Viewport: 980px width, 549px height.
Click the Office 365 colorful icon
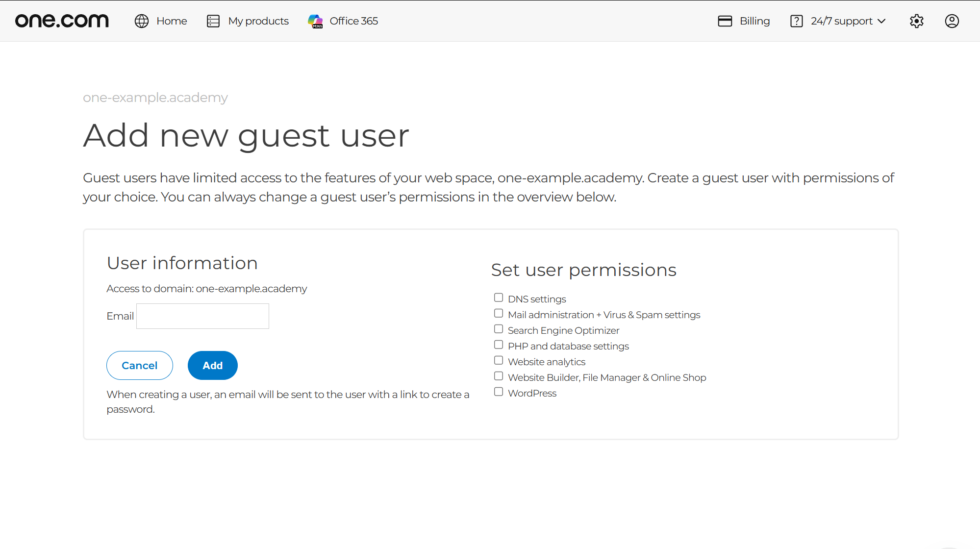315,21
